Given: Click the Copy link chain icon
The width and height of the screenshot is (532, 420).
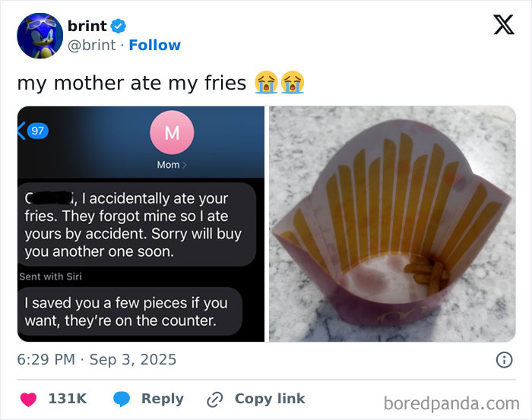Looking at the screenshot, I should pos(216,399).
